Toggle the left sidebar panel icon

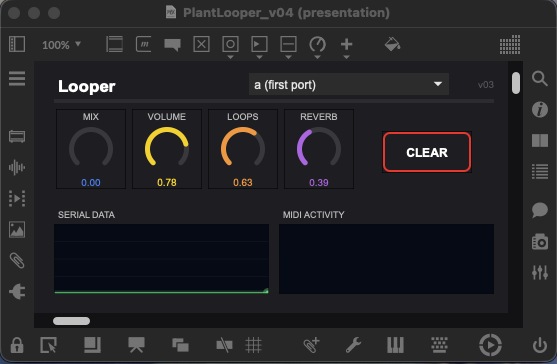click(17, 44)
